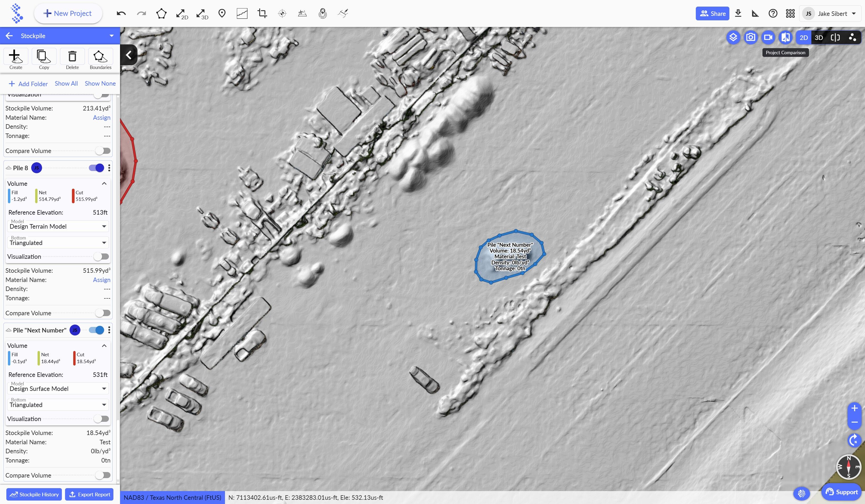Screen dimensions: 865x504
Task: Collapse Pile "Next Number" Volume section
Action: 104,346
